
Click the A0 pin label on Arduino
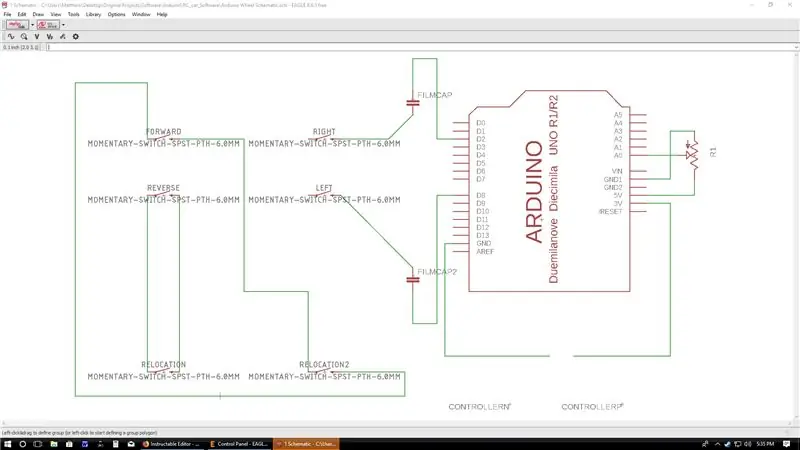(x=618, y=155)
